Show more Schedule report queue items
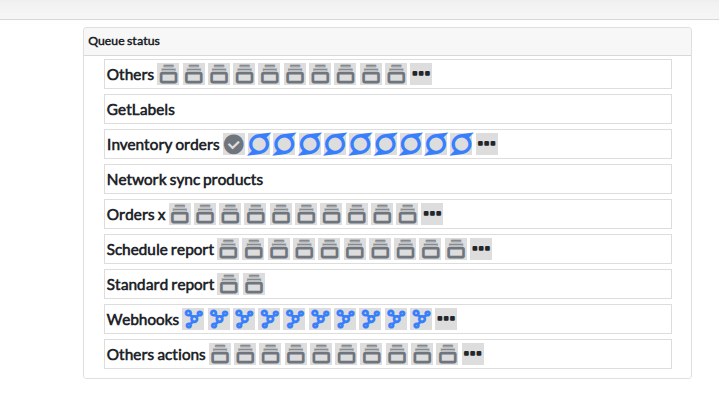 pyautogui.click(x=481, y=249)
